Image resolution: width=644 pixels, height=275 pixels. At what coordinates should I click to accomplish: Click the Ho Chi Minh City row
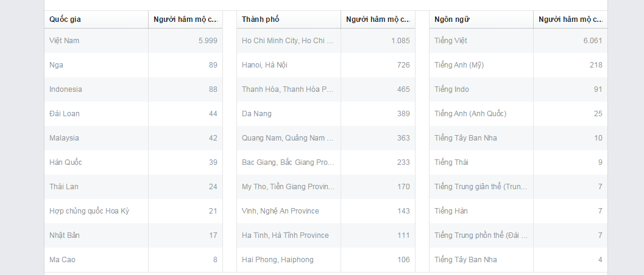(x=288, y=41)
